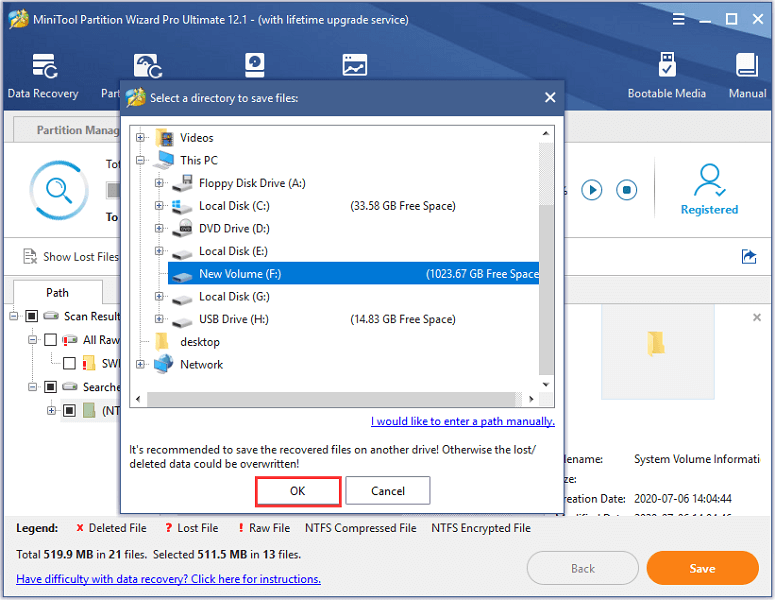Click the resume scan play button
Viewport: 775px width, 600px height.
click(x=592, y=190)
